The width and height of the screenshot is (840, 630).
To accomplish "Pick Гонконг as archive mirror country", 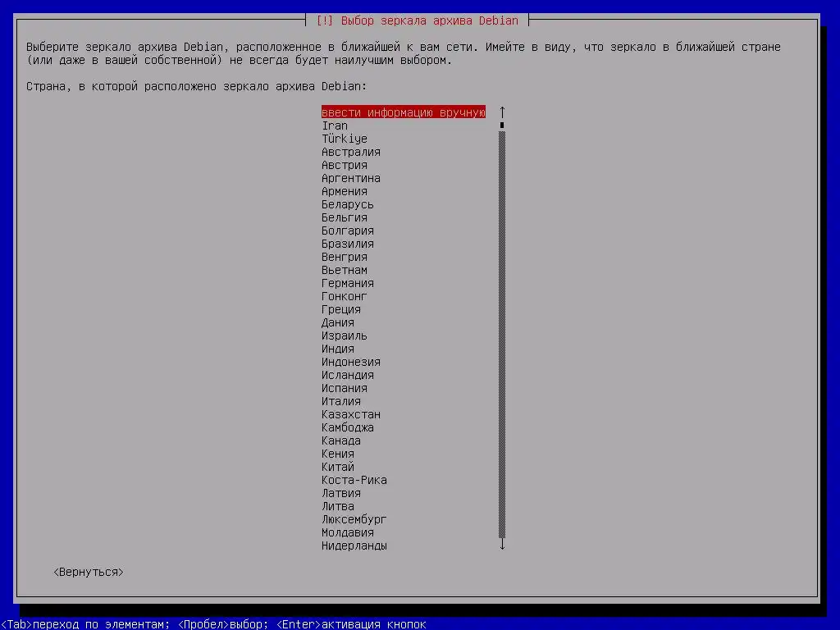I will pyautogui.click(x=345, y=296).
